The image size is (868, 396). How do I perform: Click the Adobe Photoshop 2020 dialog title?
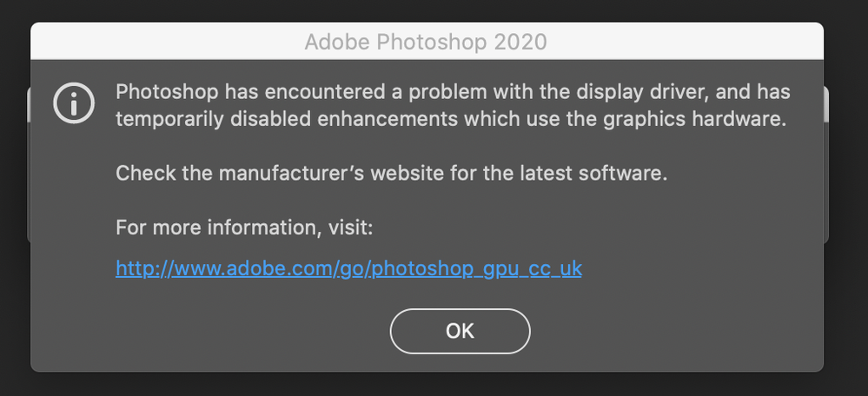(426, 42)
